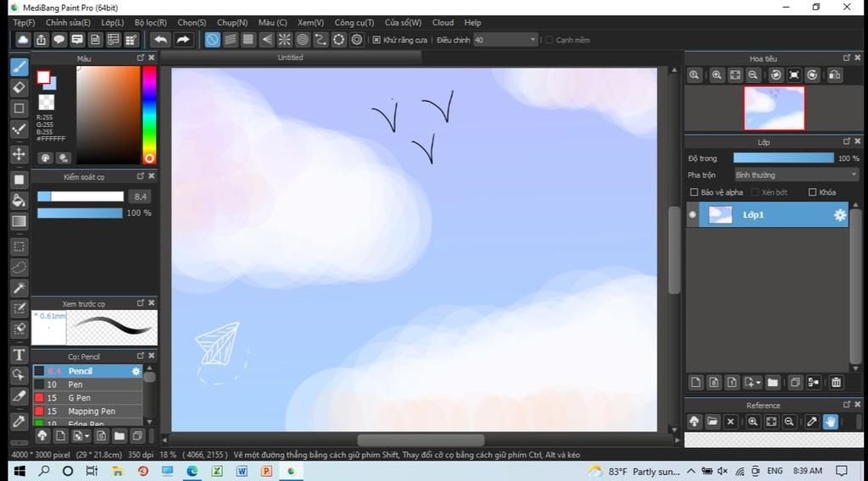
Task: Enable Bảo vệ alpha checkbox
Action: coord(694,192)
